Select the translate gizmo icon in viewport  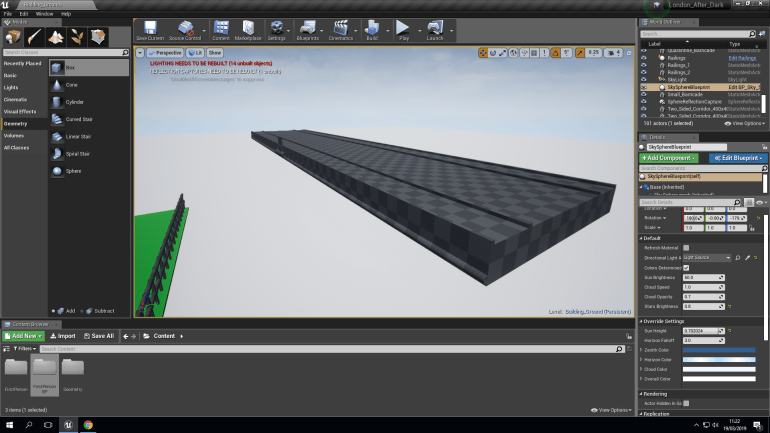(483, 53)
